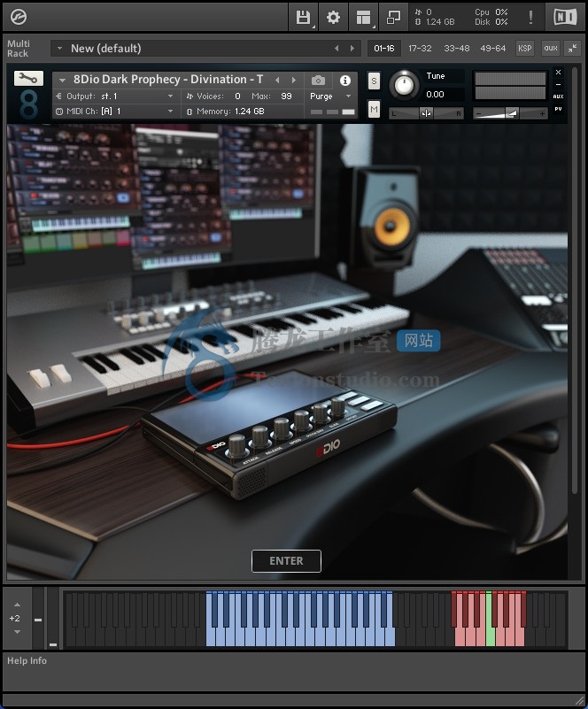Click the rack vertical scrollbar
Image resolution: width=588 pixels, height=709 pixels.
575,281
